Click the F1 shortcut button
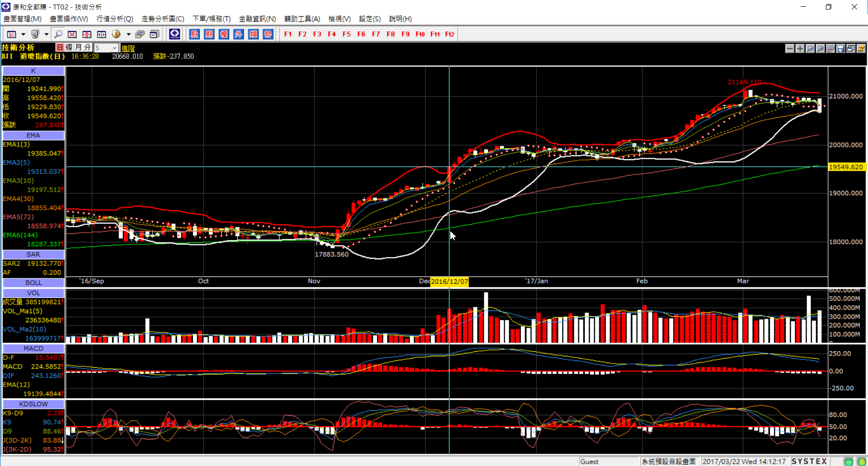 pyautogui.click(x=288, y=34)
